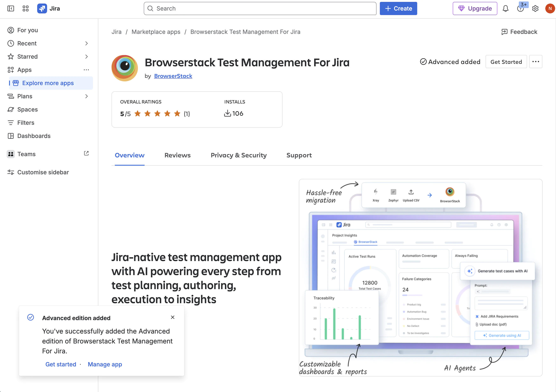
Task: Click Get started link in notification
Action: point(61,364)
